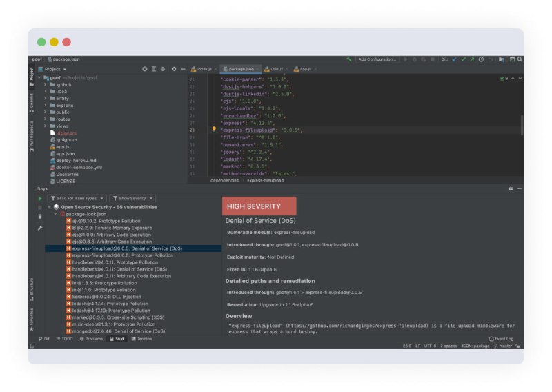Click the build hammer icon in toolbar
Viewport: 552px width, 392px height.
pos(349,59)
